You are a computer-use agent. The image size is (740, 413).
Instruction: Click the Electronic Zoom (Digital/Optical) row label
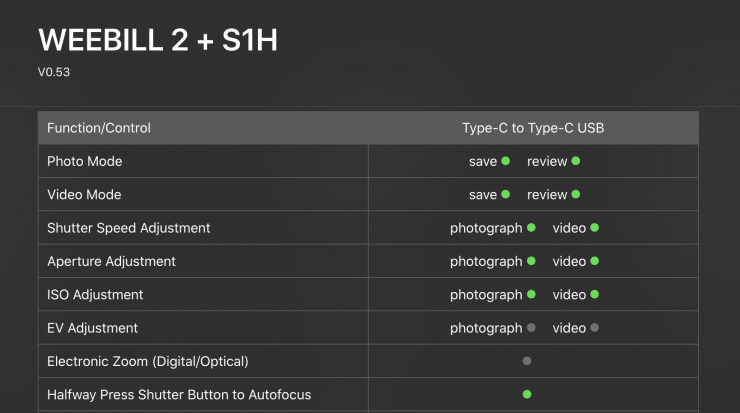148,361
